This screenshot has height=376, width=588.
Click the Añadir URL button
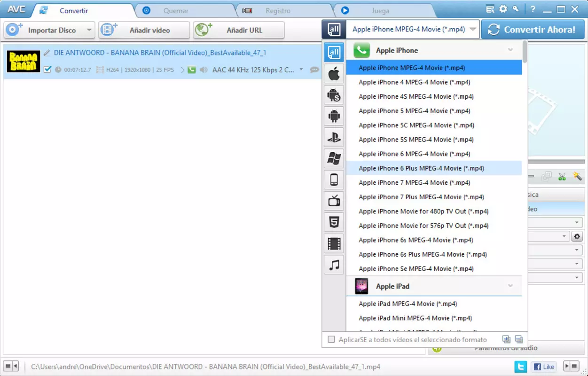(239, 31)
